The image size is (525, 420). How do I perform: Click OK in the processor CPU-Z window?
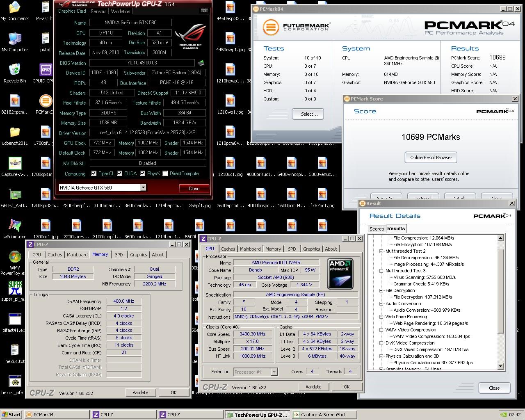click(x=347, y=387)
